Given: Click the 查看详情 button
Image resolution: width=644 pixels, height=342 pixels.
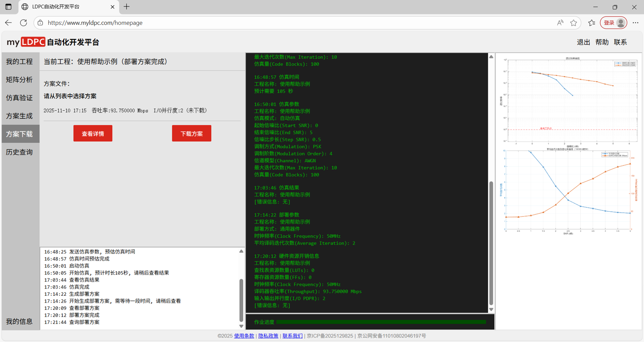Looking at the screenshot, I should pos(93,134).
